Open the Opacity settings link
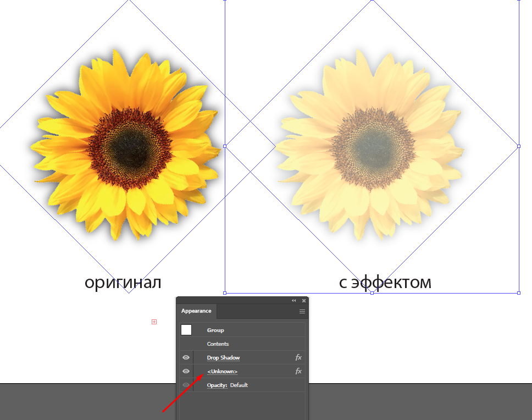 pos(217,385)
